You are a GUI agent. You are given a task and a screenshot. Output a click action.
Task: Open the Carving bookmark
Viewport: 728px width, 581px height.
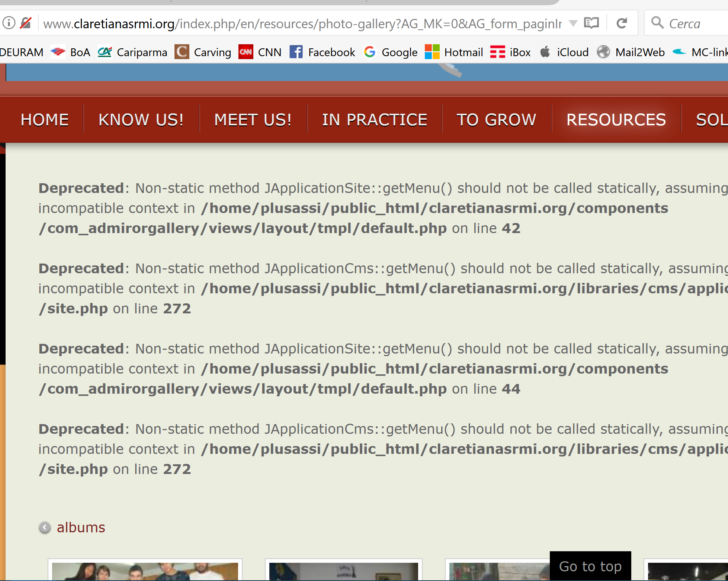coord(203,52)
